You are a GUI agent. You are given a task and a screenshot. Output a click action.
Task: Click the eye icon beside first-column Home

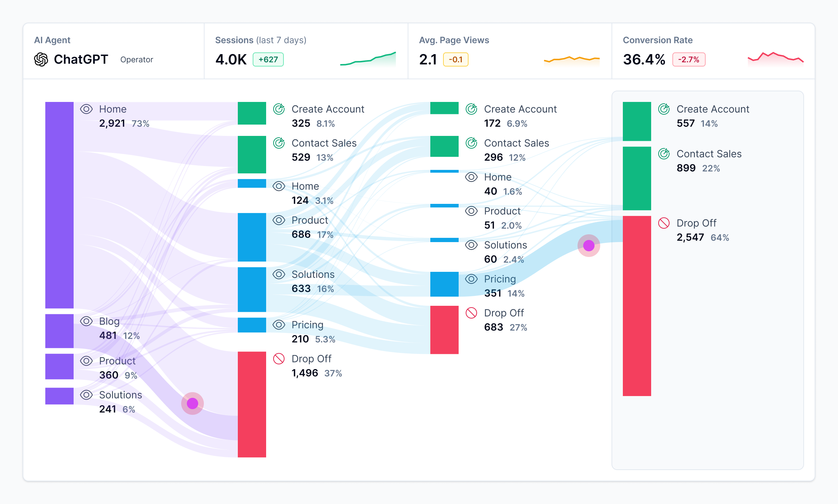[x=86, y=109]
